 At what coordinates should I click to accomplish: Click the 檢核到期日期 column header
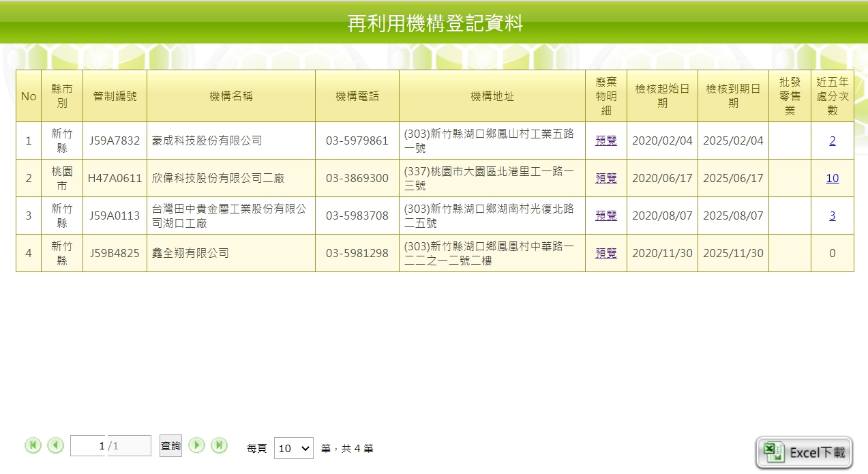point(733,96)
